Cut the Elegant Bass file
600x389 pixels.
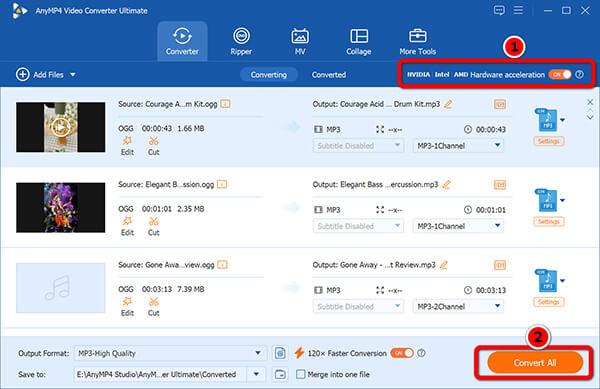coord(153,226)
